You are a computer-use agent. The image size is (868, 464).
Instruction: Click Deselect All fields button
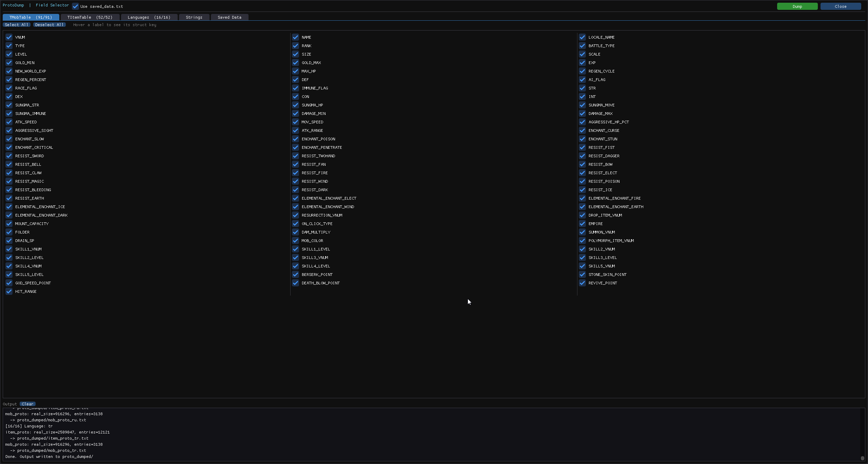[50, 25]
